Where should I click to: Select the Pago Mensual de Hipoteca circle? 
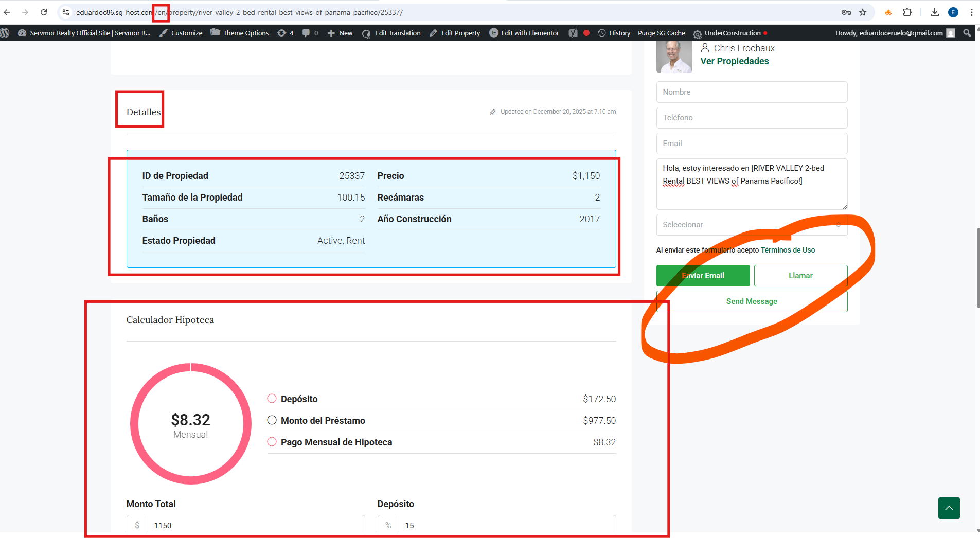pyautogui.click(x=272, y=442)
